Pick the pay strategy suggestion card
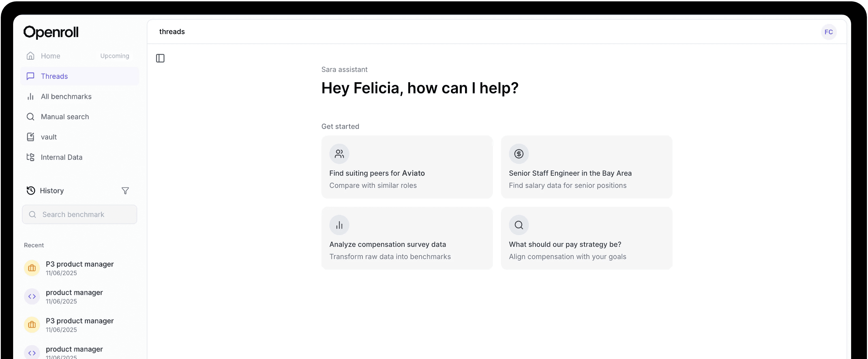Viewport: 868px width, 359px height. point(586,238)
